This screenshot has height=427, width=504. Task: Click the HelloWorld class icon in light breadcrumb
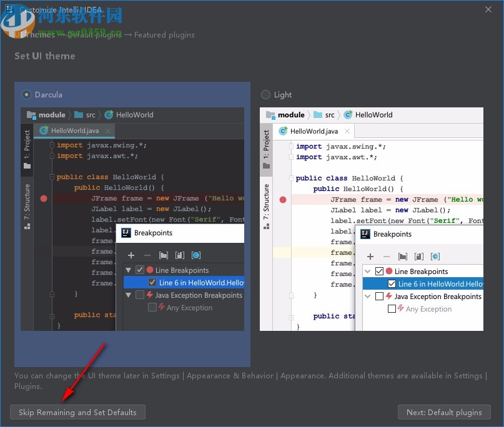tap(348, 115)
